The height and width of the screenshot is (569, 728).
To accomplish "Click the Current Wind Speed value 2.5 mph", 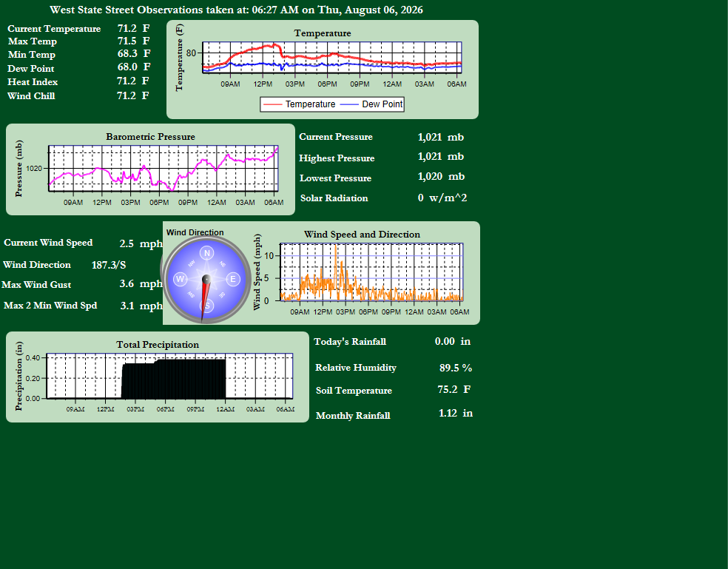I will pos(141,243).
